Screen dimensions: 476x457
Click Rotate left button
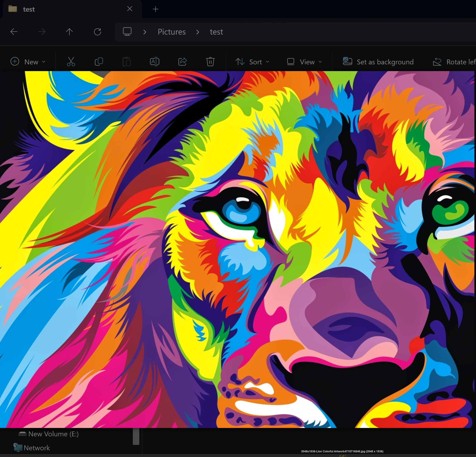454,62
